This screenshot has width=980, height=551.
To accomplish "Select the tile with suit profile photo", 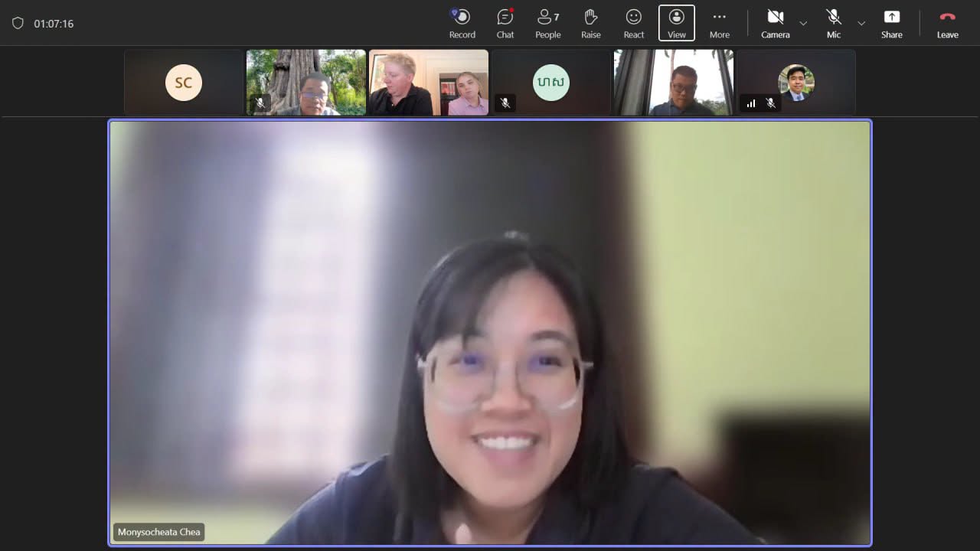I will pyautogui.click(x=796, y=83).
